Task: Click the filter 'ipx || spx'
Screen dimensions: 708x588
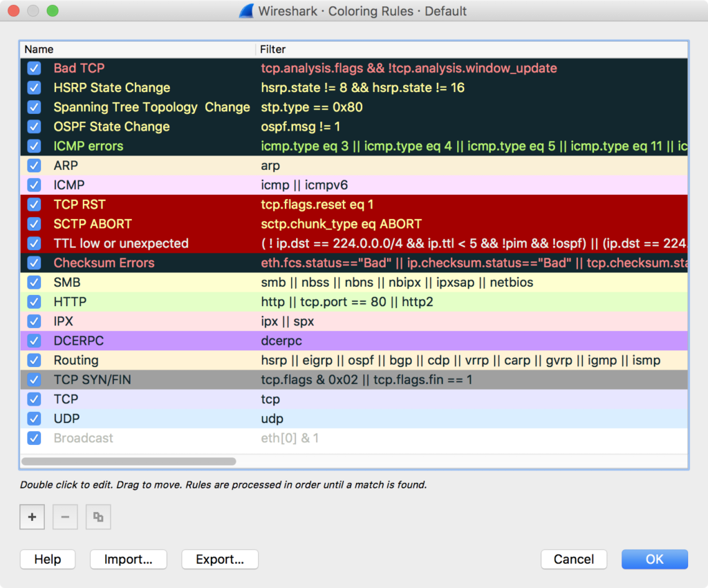Action: [x=287, y=321]
